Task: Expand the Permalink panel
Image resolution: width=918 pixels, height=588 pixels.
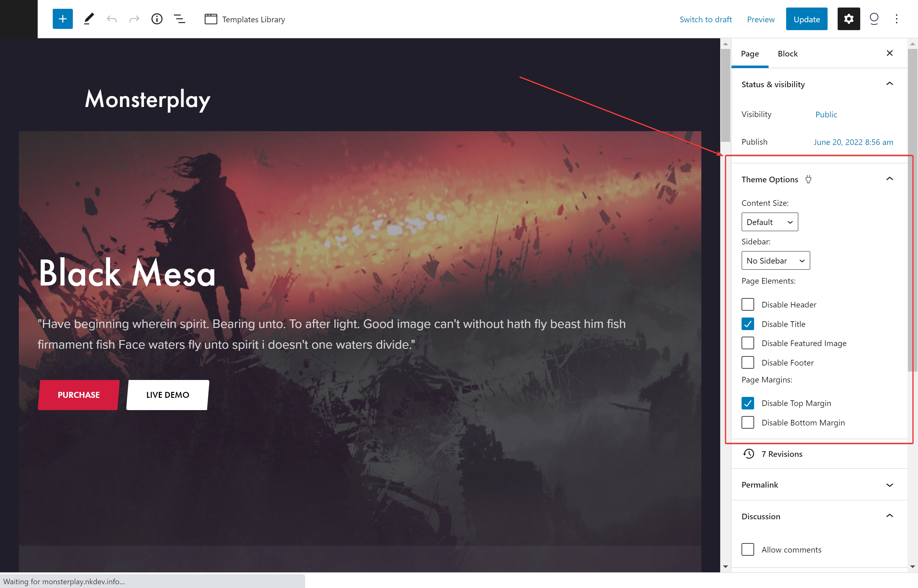Action: [x=819, y=484]
